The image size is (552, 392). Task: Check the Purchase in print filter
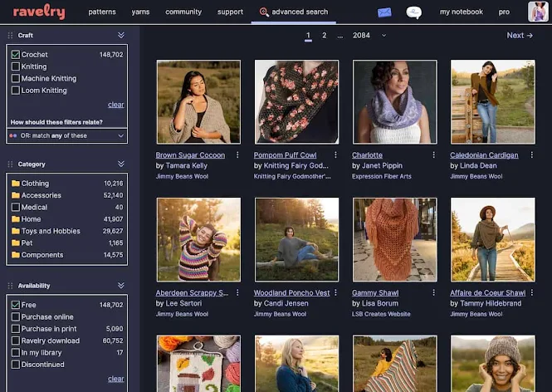pos(16,329)
